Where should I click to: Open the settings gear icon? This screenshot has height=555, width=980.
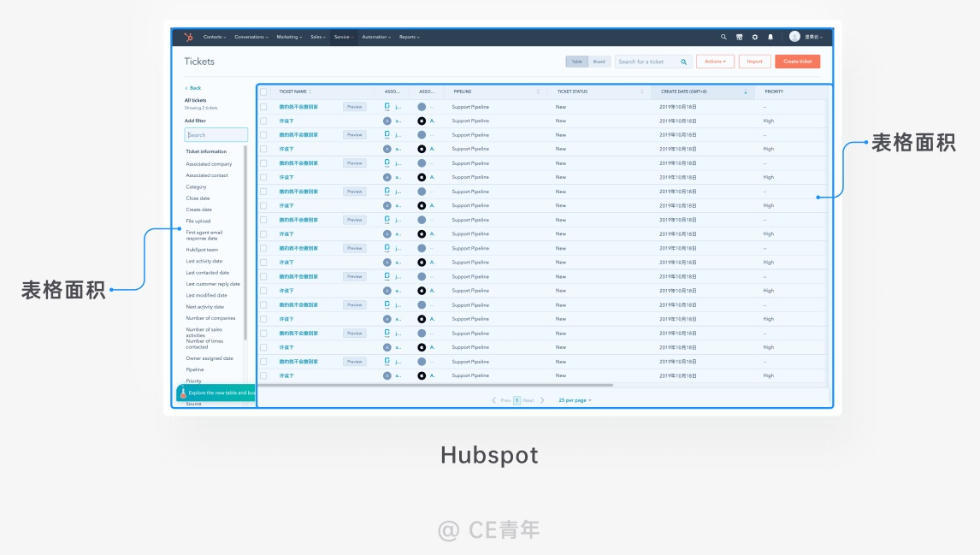pyautogui.click(x=755, y=37)
